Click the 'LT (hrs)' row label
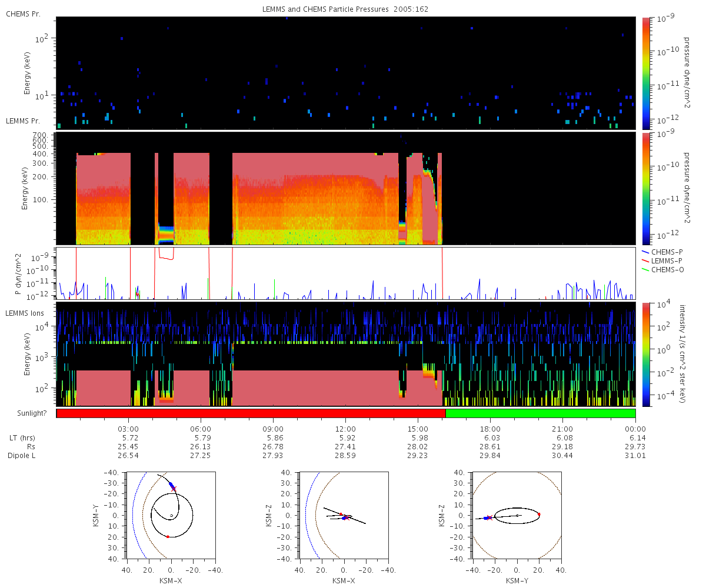The image size is (706, 588). (21, 439)
